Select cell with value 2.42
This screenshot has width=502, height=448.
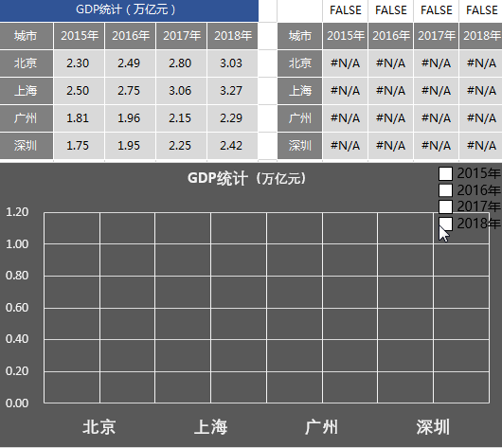[x=233, y=146]
